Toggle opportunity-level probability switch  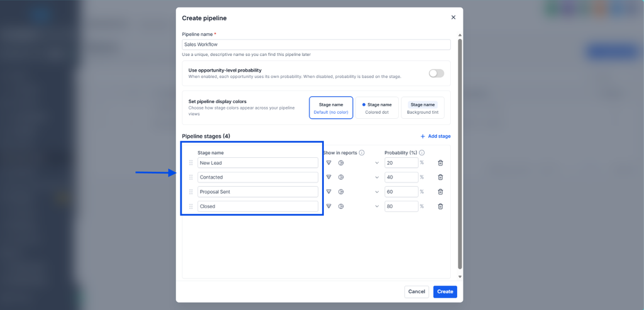point(436,73)
